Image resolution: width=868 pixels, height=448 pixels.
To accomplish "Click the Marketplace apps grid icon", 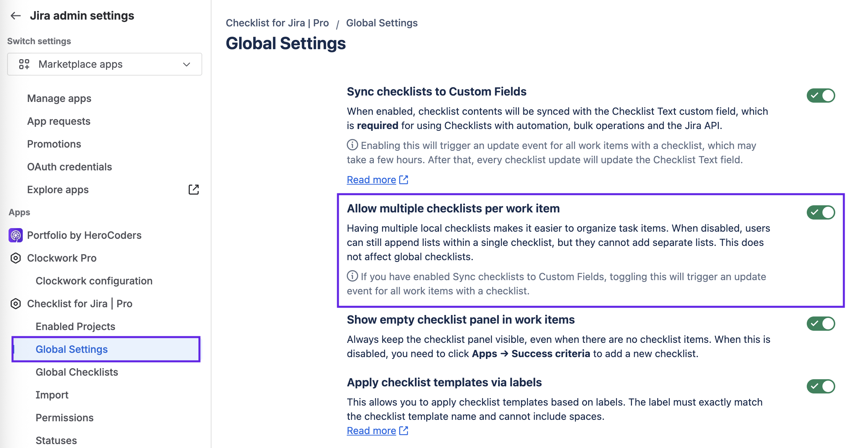I will 24,64.
